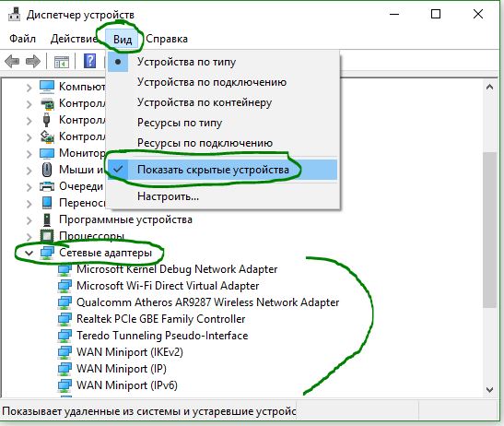Open the Настроить... menu entry
504x426 pixels.
pyautogui.click(x=222, y=196)
